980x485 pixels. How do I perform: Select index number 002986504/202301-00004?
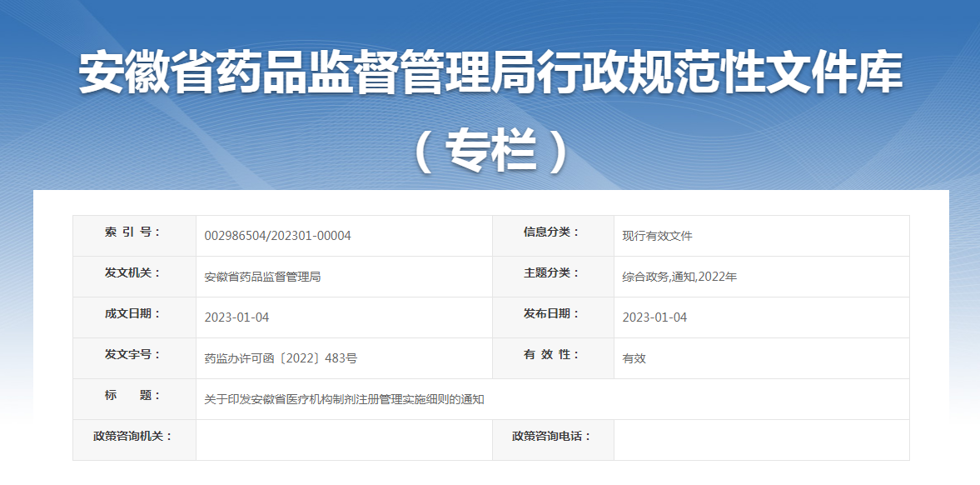coord(277,236)
